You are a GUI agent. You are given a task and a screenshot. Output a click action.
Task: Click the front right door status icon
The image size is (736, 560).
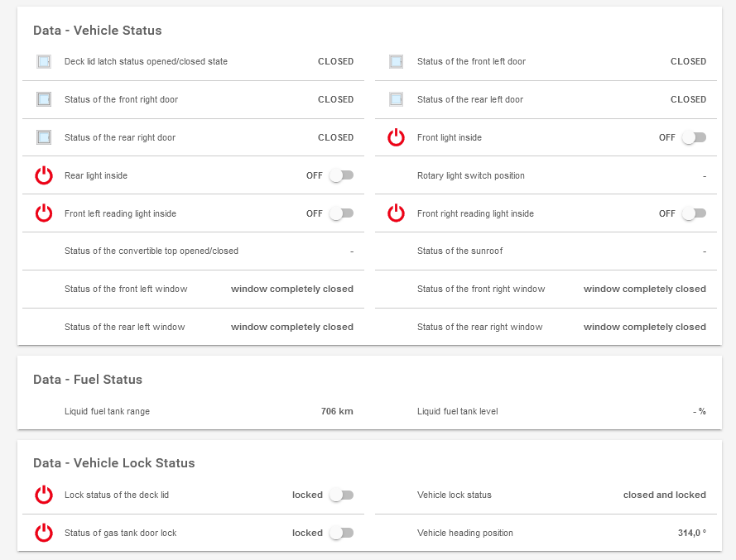44,100
